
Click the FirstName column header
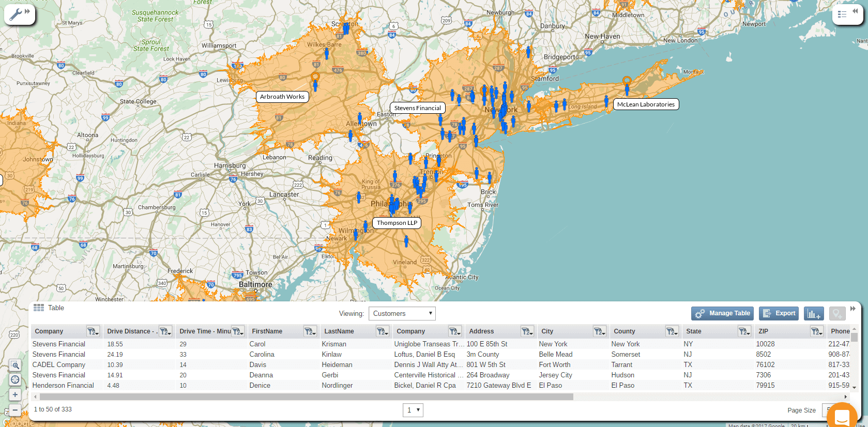coord(267,331)
